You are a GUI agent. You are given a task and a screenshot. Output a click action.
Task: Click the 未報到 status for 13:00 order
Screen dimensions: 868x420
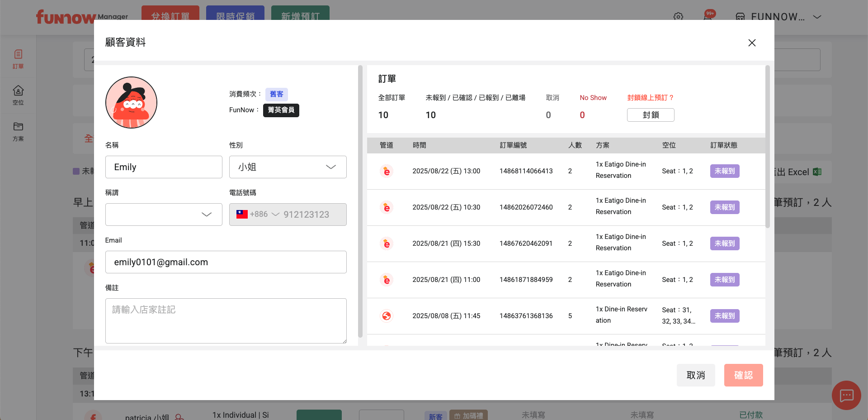click(724, 171)
